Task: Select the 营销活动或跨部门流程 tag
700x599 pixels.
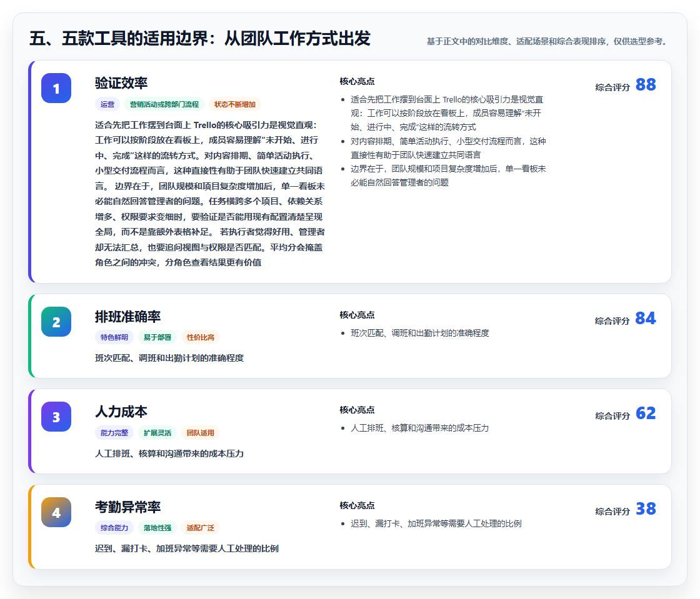Action: pyautogui.click(x=164, y=104)
